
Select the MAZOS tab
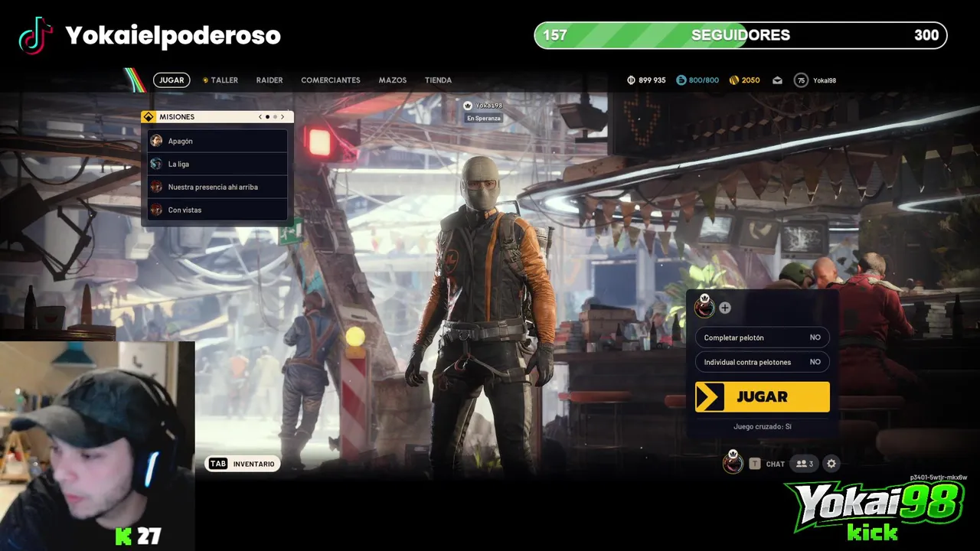pyautogui.click(x=392, y=80)
